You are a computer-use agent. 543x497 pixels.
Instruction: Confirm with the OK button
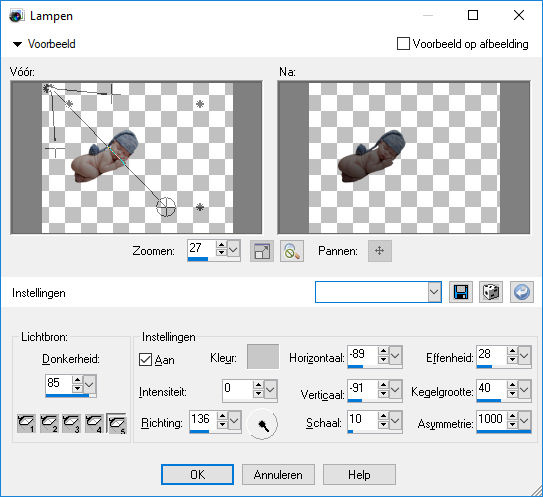click(197, 474)
